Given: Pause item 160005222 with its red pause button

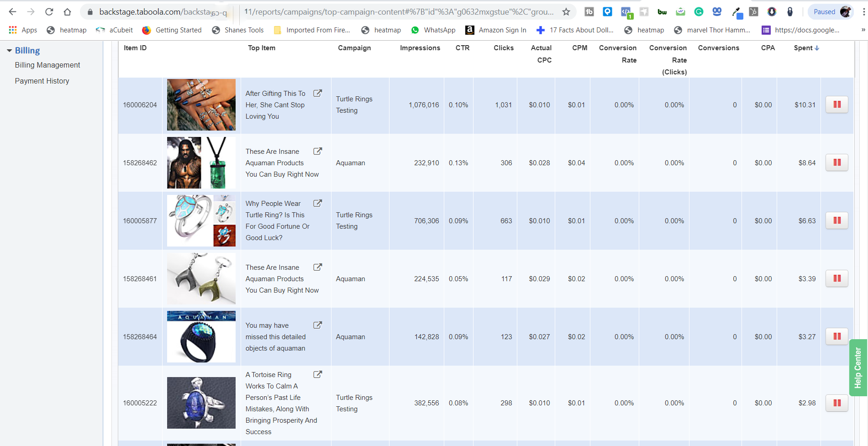Looking at the screenshot, I should coord(837,403).
